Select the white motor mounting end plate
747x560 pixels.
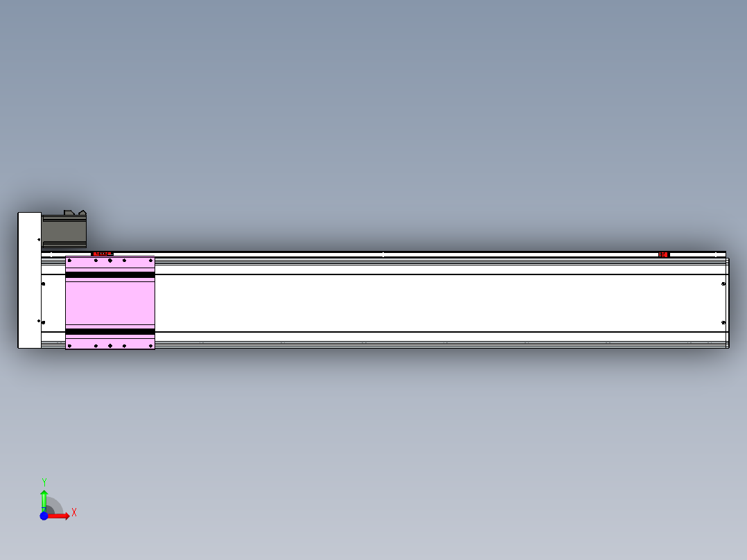30,280
